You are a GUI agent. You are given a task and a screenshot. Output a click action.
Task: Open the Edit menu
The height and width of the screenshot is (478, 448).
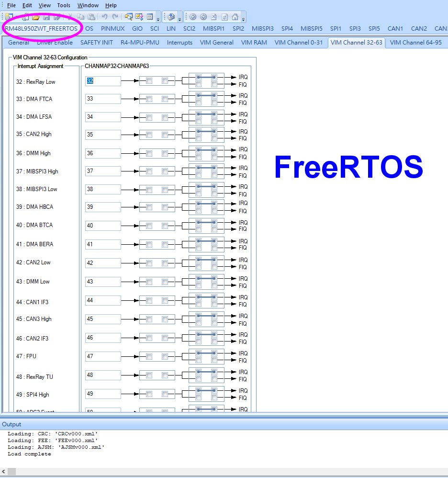(27, 5)
